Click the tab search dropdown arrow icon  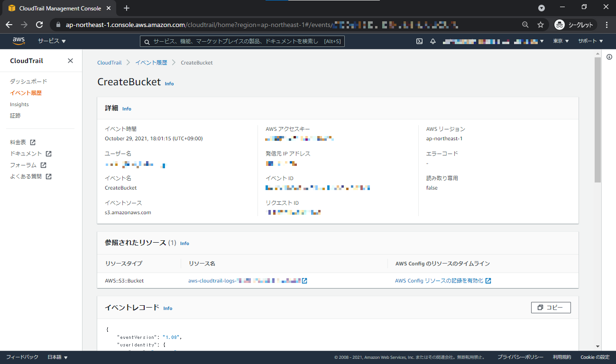click(x=542, y=8)
